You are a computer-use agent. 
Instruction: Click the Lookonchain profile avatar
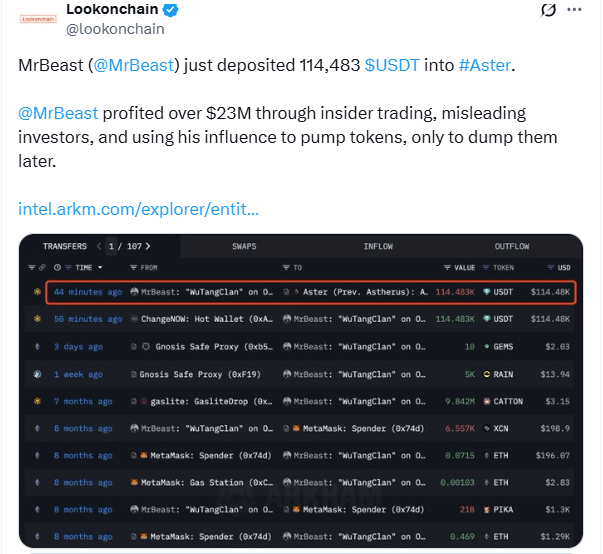38,18
